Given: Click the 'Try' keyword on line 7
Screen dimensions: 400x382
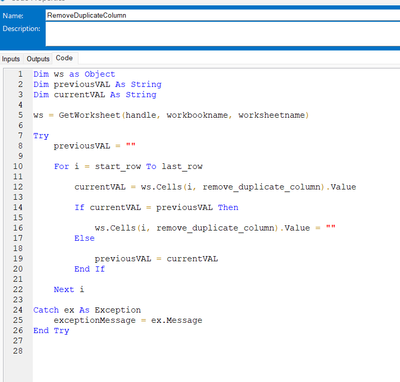Looking at the screenshot, I should point(41,136).
